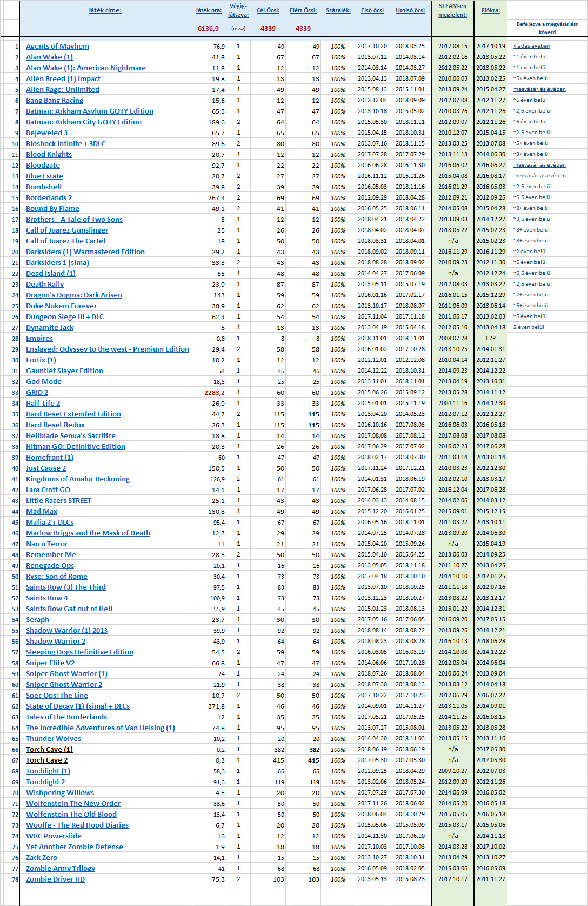Select the Borderlands 2 hours 267,4
Image resolution: width=588 pixels, height=906 pixels.
tap(217, 198)
